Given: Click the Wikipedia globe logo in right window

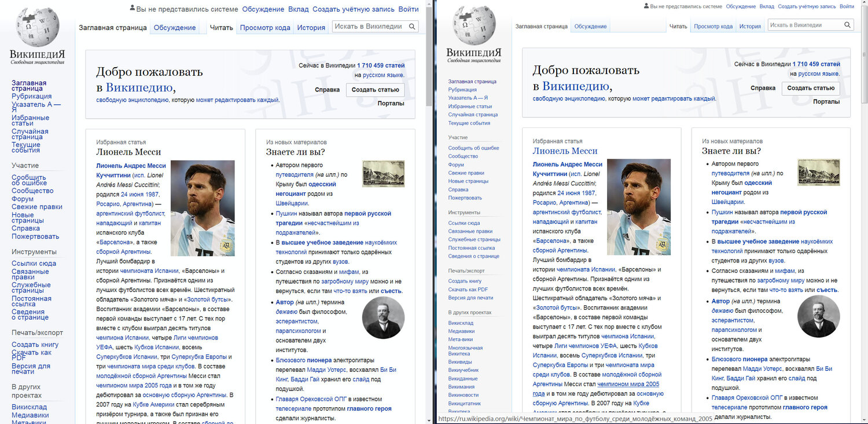Looking at the screenshot, I should pos(474,26).
